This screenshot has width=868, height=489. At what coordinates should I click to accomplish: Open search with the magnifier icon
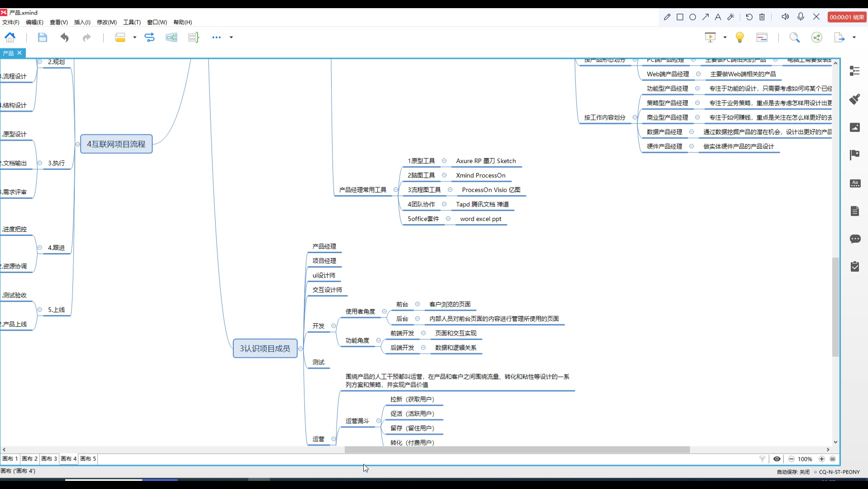tap(795, 38)
